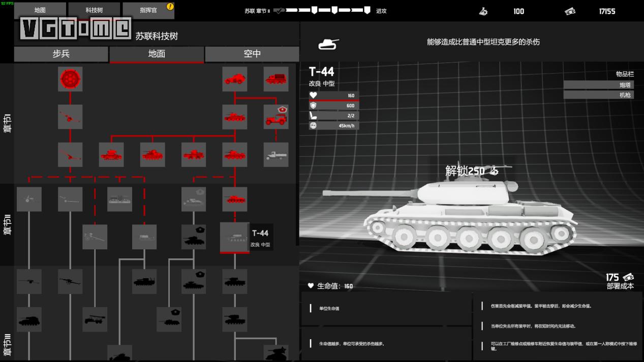Screen dimensions: 644x362
Task: Click the crew seat stat icon
Action: click(313, 116)
